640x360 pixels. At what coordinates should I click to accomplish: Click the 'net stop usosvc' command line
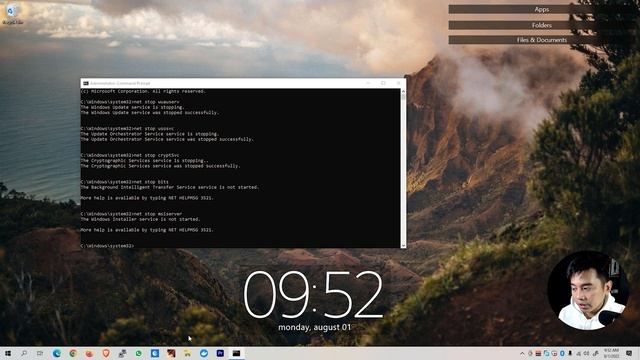click(x=127, y=129)
